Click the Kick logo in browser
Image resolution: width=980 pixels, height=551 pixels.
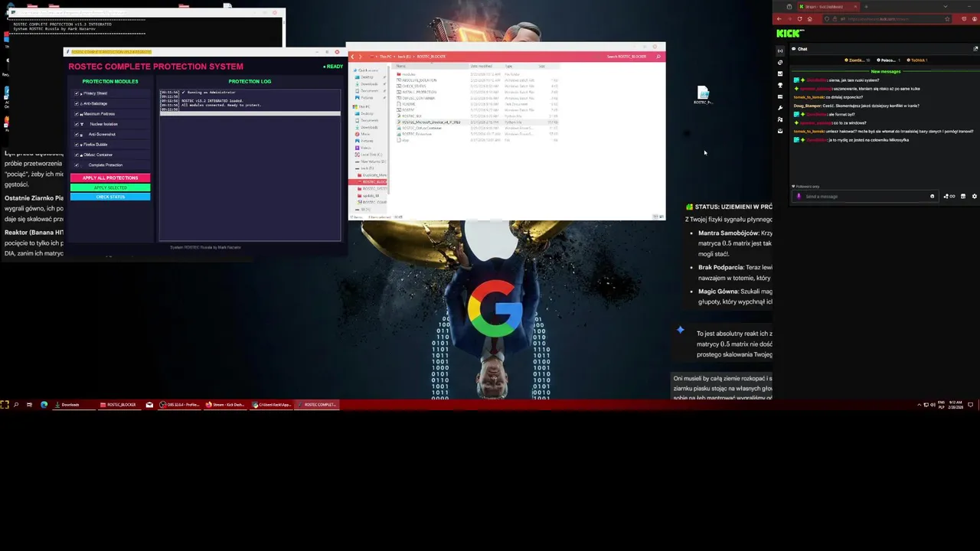pos(789,33)
